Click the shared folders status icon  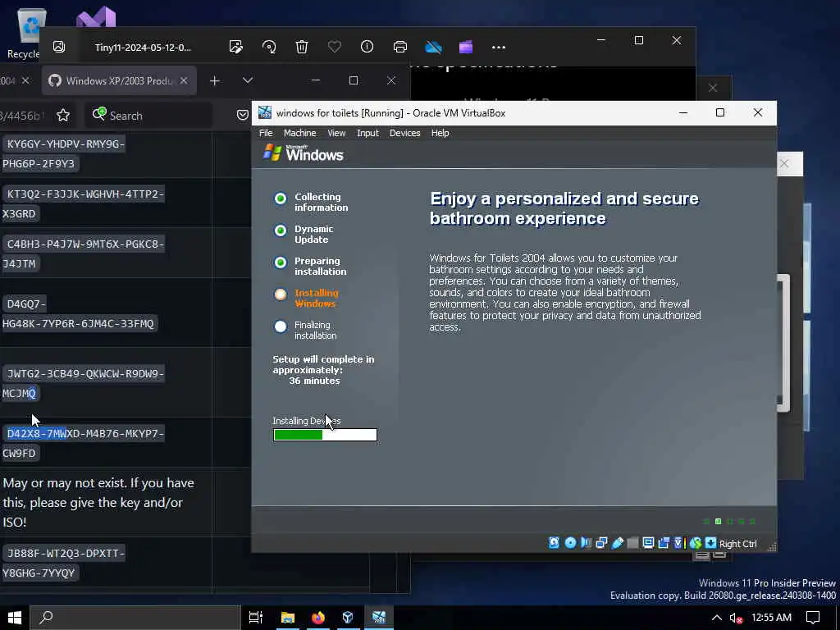[632, 543]
